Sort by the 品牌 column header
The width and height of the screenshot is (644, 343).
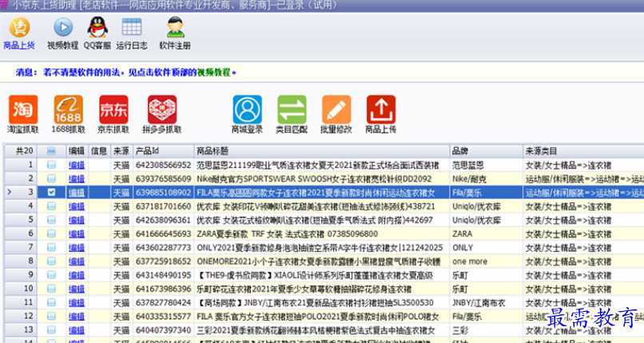[x=487, y=151]
